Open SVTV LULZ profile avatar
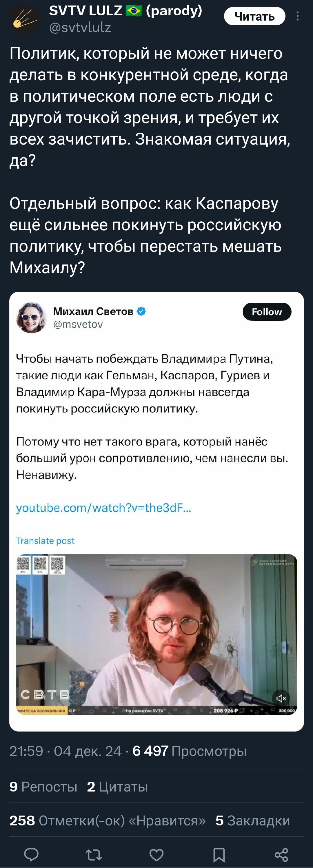 (x=25, y=19)
